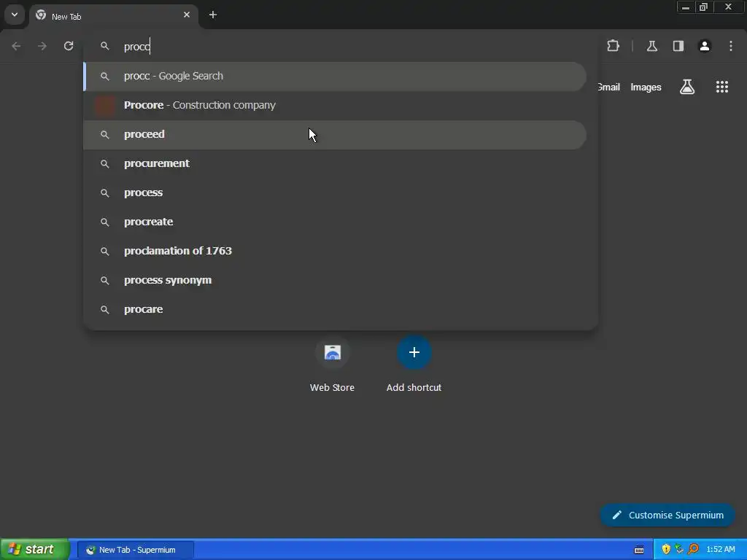The image size is (747, 560).
Task: Go back with the back arrow
Action: tap(16, 46)
